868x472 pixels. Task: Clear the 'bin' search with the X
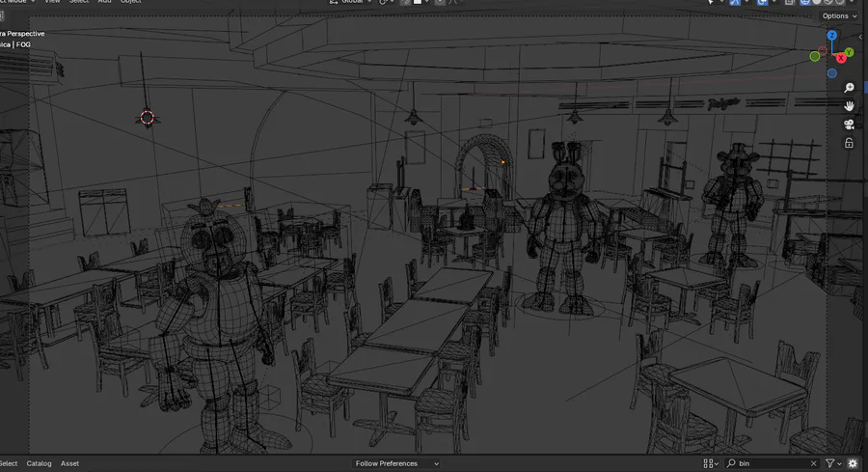pyautogui.click(x=813, y=463)
